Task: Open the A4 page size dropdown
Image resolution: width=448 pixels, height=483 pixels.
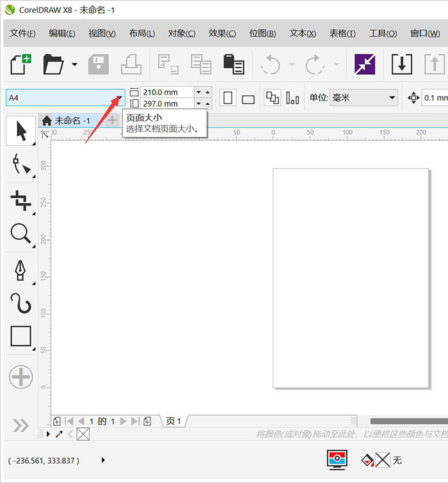Action: point(119,98)
